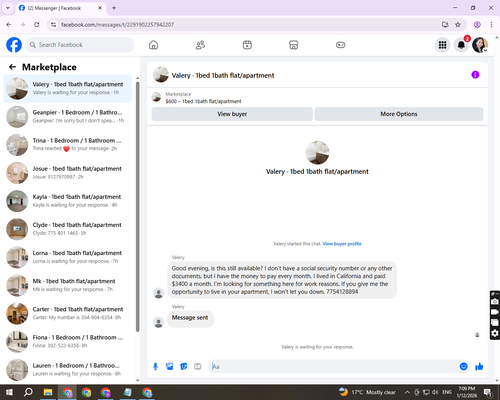Open the Chrome three-dot menu

491,25
